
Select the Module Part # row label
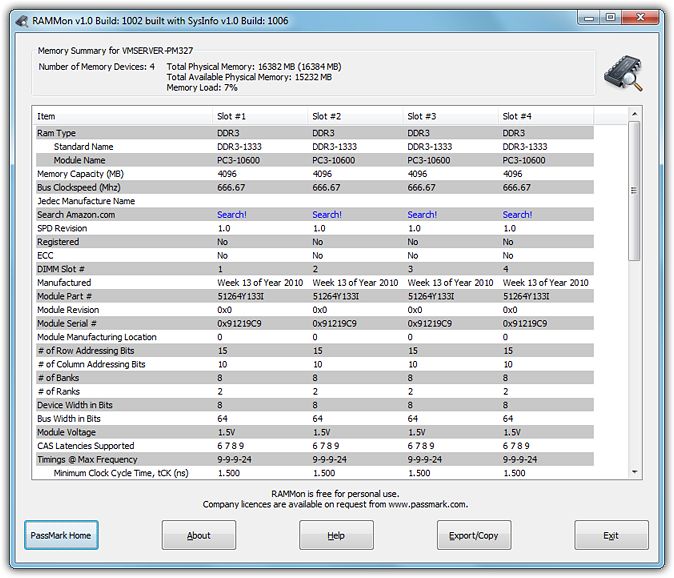[x=65, y=297]
